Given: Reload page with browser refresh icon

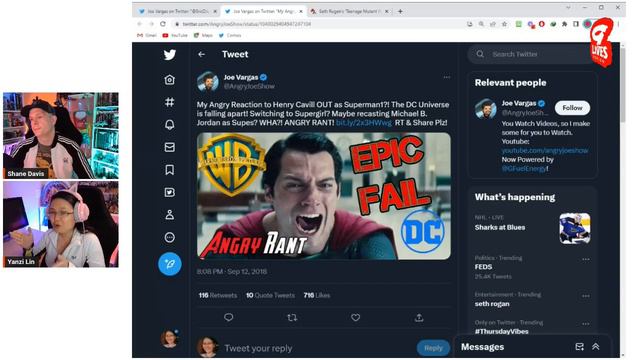Looking at the screenshot, I should coord(163,24).
